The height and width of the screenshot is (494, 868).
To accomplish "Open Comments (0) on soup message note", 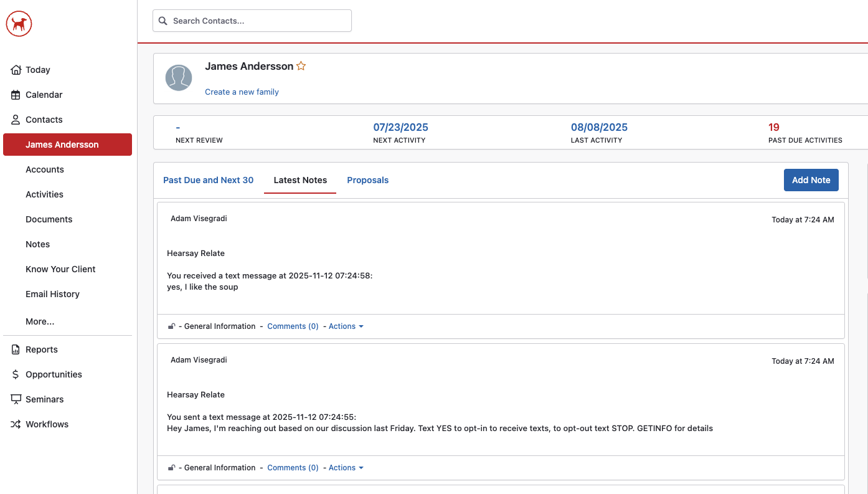I will [x=293, y=326].
